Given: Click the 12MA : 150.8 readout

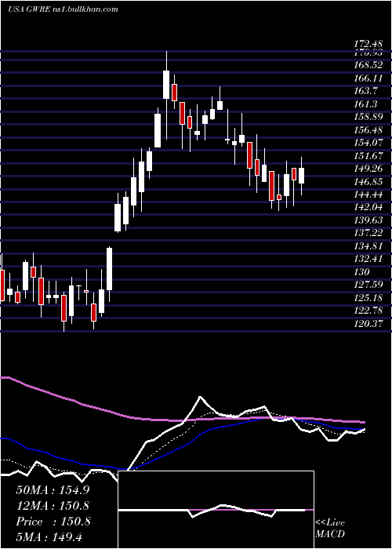Looking at the screenshot, I should click(x=53, y=506).
